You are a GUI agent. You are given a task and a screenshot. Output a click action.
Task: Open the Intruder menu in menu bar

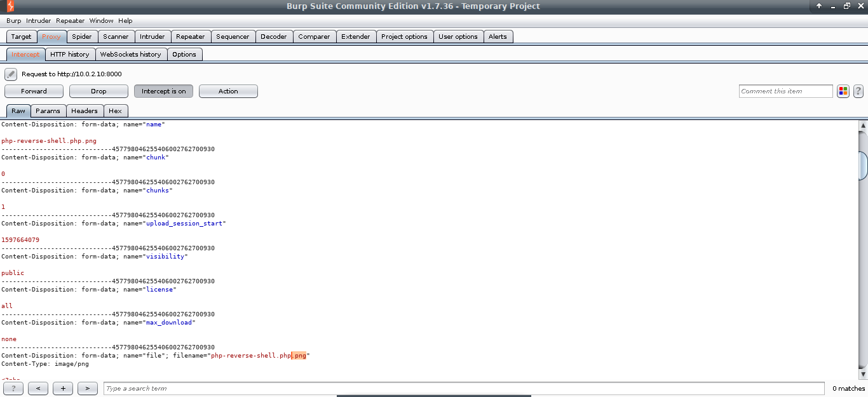pos(39,21)
